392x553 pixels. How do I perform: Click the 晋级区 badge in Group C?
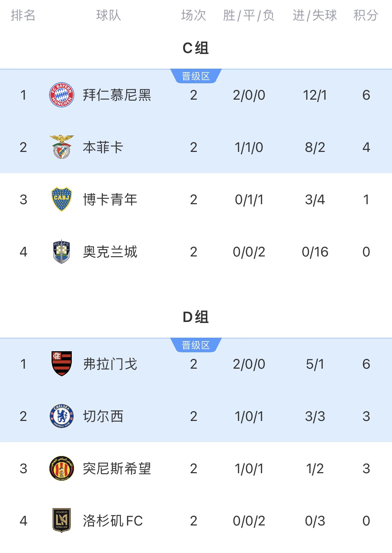(x=196, y=76)
